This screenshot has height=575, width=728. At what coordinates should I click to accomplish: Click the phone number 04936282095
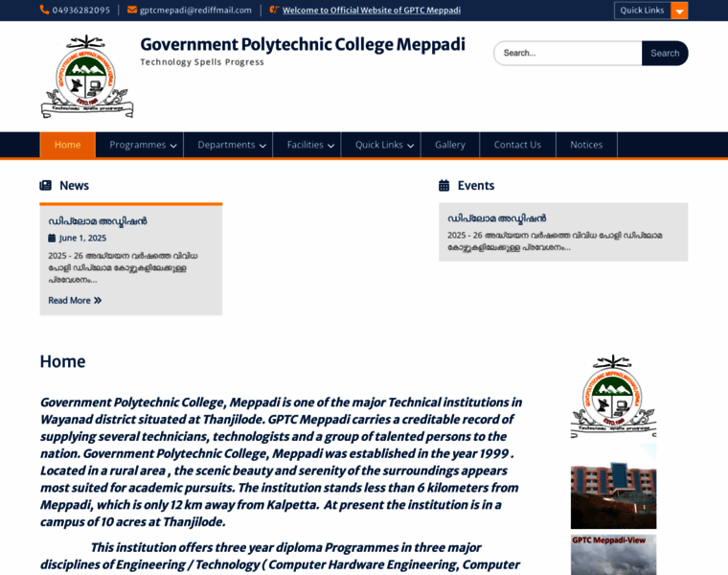pos(81,11)
